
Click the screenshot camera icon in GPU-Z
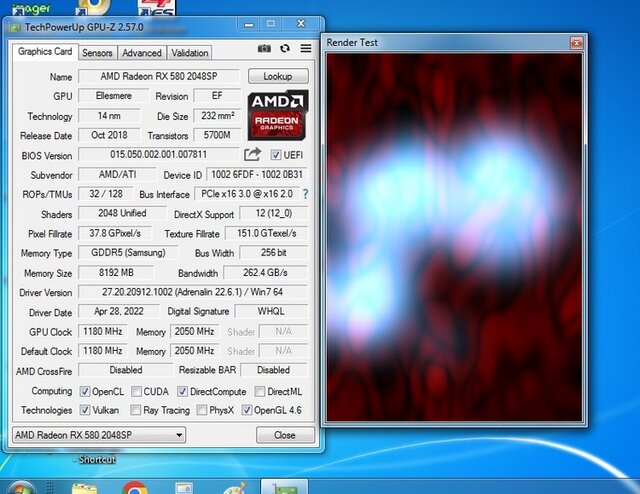point(264,48)
